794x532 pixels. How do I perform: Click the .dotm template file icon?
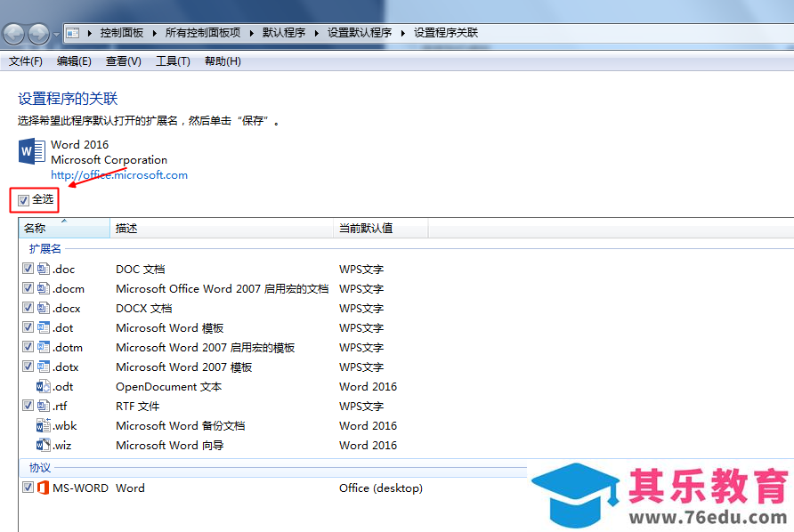tap(44, 347)
